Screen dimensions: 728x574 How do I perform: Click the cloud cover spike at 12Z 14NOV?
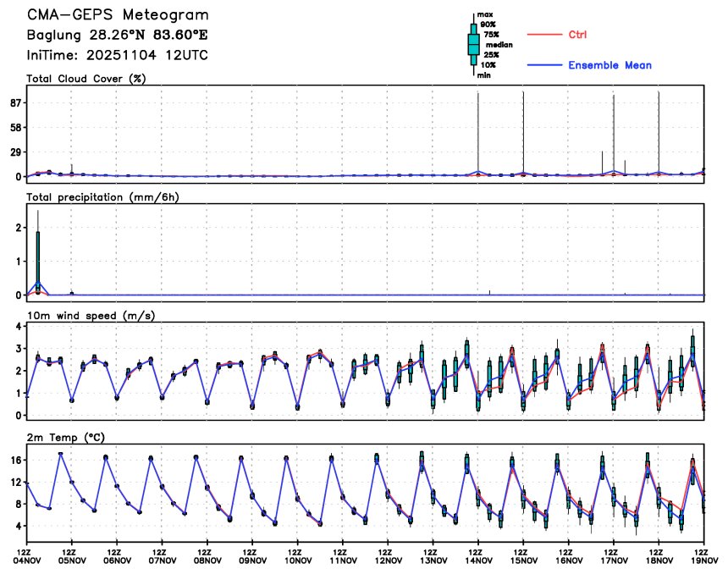pos(478,134)
